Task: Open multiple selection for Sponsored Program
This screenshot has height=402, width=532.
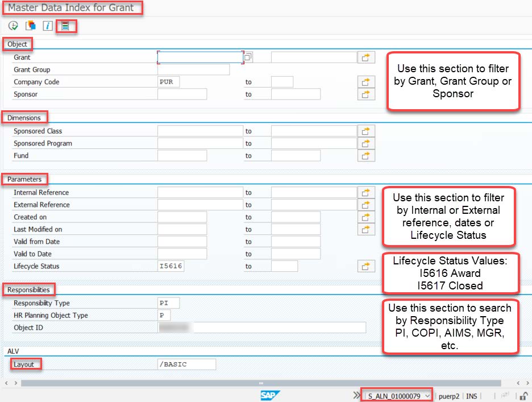Action: [366, 143]
